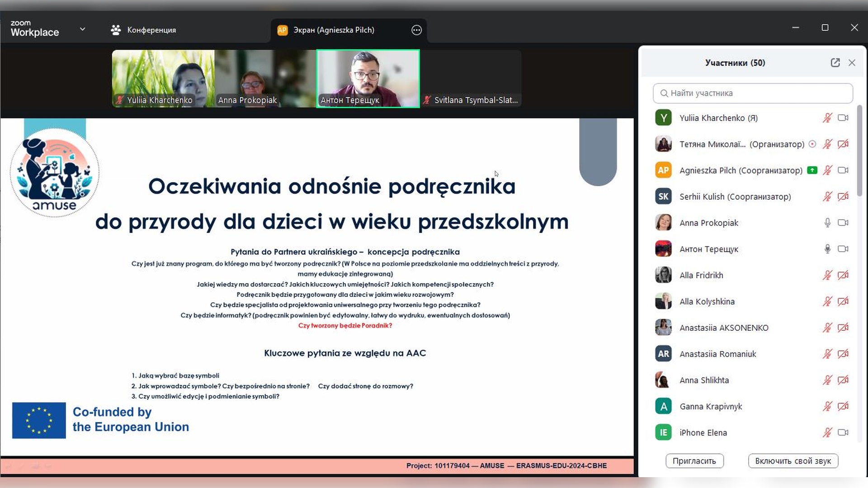Open the screen share options ellipsis
Viewport: 868px width, 488px height.
pyautogui.click(x=416, y=30)
